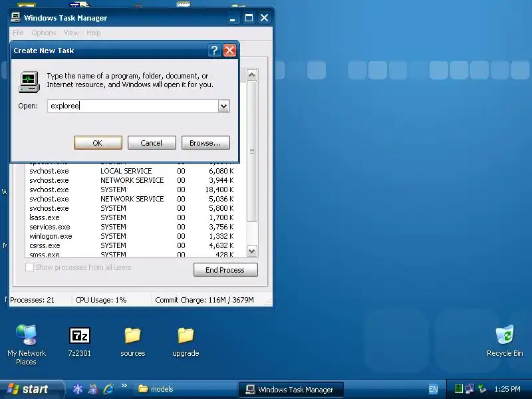Expand the Open combo box dropdown arrow
The height and width of the screenshot is (399, 532).
[223, 106]
